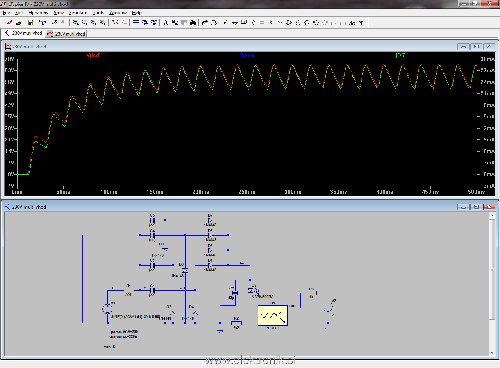The image size is (500, 368).
Task: Click the Zoom Full Extents icon
Action: (102, 22)
